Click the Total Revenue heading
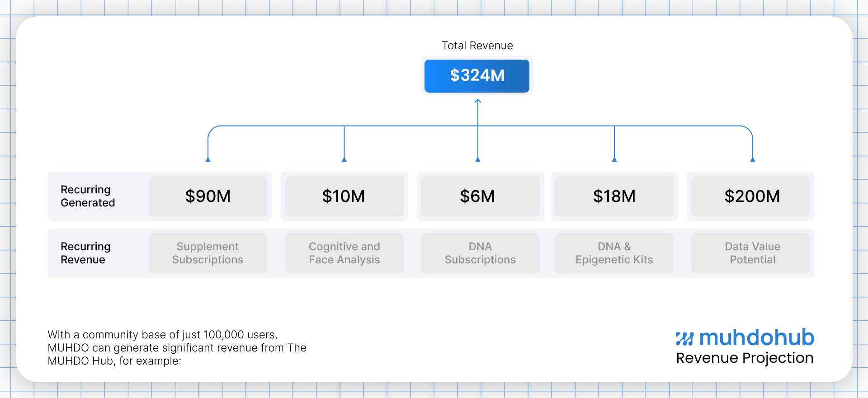This screenshot has height=398, width=868. click(477, 46)
